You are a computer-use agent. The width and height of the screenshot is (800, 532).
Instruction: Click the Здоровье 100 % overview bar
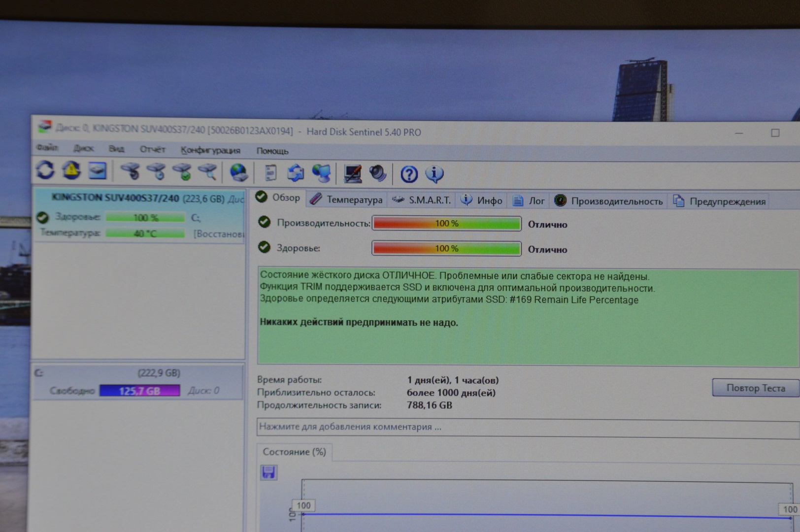coord(446,248)
